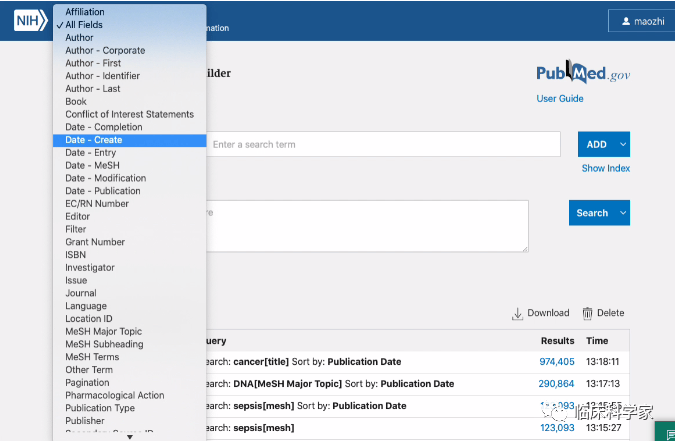Image resolution: width=675 pixels, height=441 pixels.
Task: Select Conflict of Interest Statements field
Action: point(130,114)
